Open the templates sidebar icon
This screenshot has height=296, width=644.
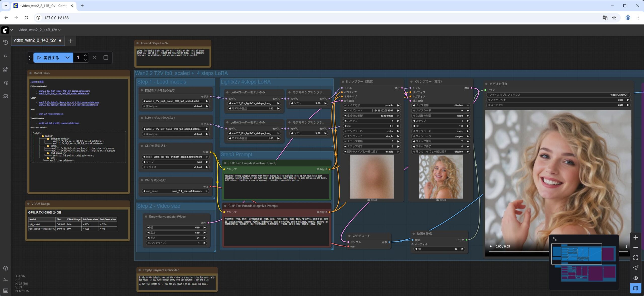pyautogui.click(x=6, y=96)
